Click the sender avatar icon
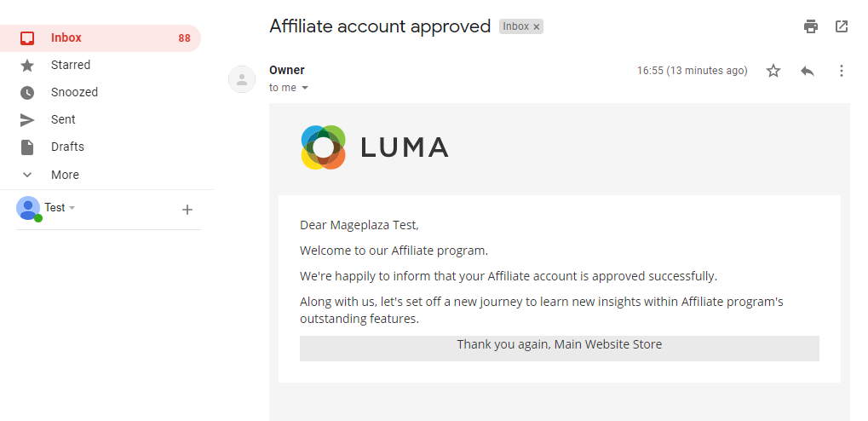 (x=242, y=79)
